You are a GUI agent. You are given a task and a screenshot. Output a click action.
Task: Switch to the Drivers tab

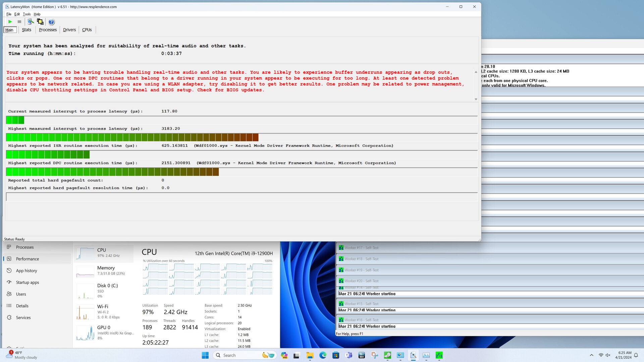pos(69,30)
